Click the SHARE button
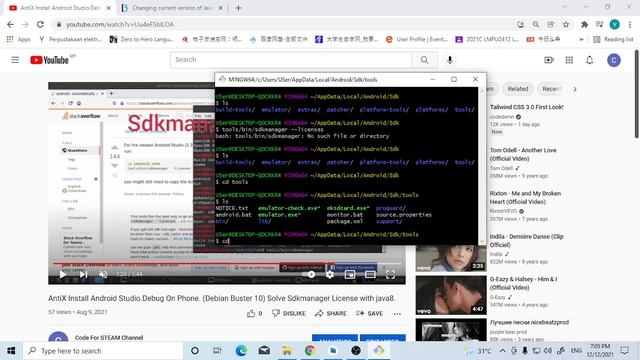 point(331,313)
